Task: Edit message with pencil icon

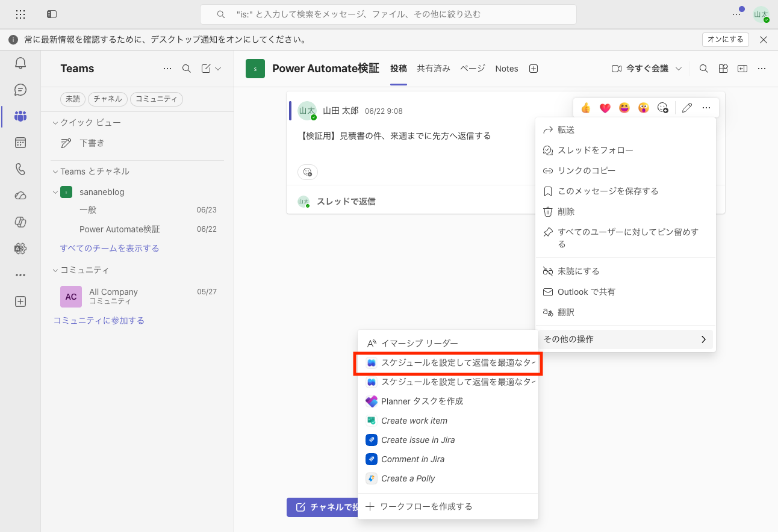Action: coord(687,108)
